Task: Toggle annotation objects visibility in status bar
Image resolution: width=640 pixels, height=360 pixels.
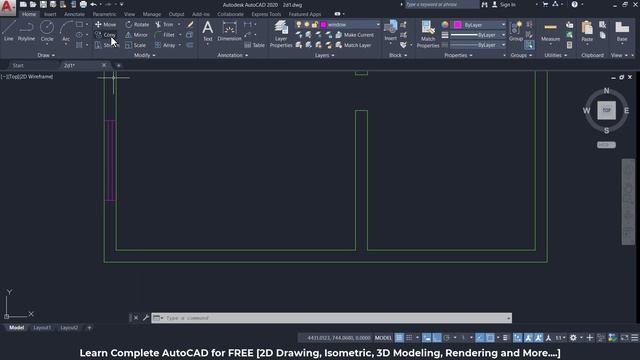Action: click(x=528, y=338)
